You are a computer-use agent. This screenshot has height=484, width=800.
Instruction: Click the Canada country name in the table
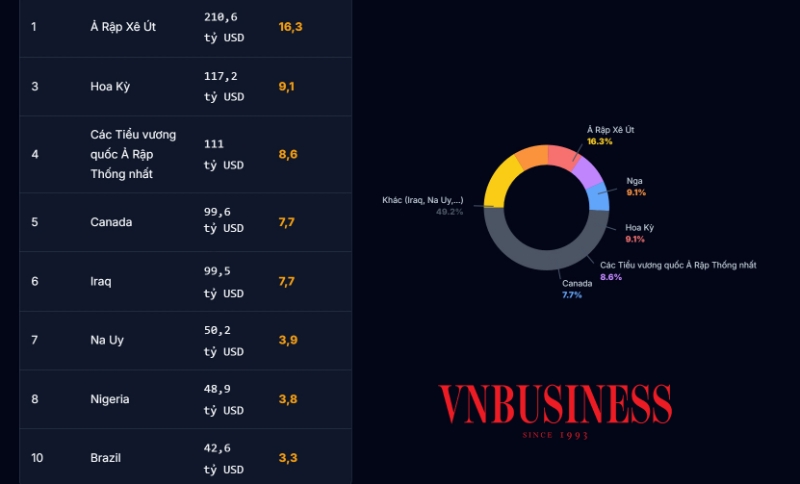tap(111, 222)
